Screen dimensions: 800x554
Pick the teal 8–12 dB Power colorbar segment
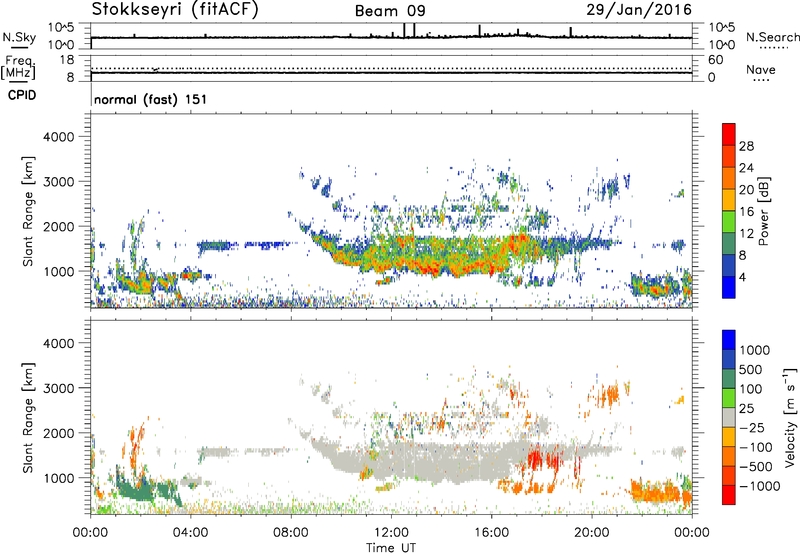click(729, 244)
